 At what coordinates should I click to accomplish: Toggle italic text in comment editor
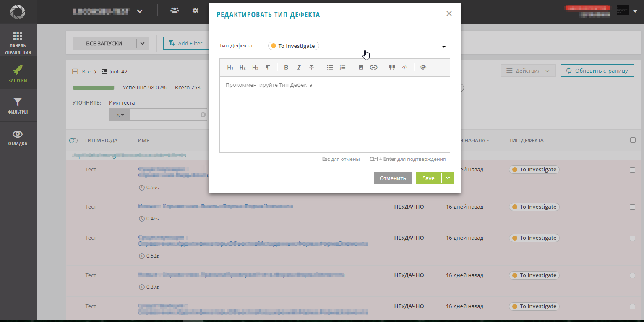point(299,68)
